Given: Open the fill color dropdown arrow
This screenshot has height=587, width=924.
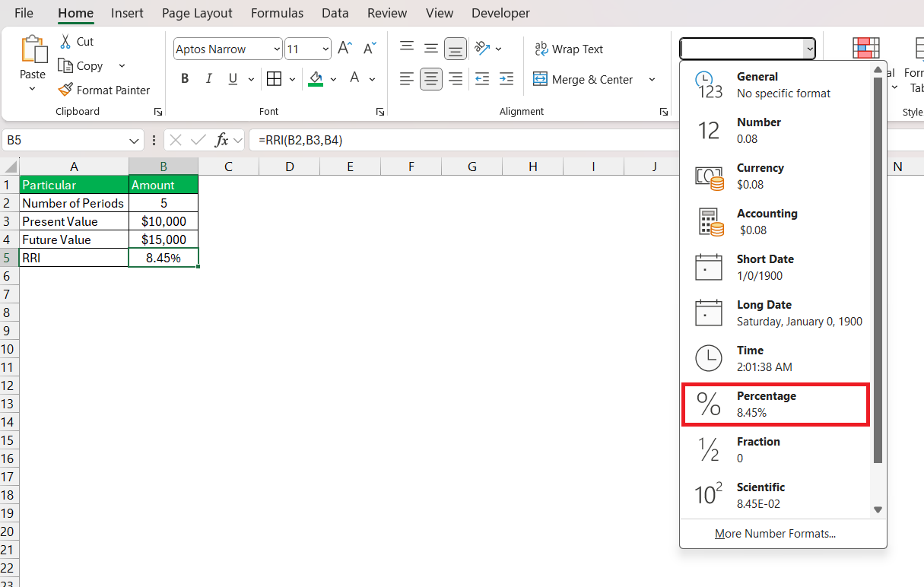Looking at the screenshot, I should (x=334, y=79).
